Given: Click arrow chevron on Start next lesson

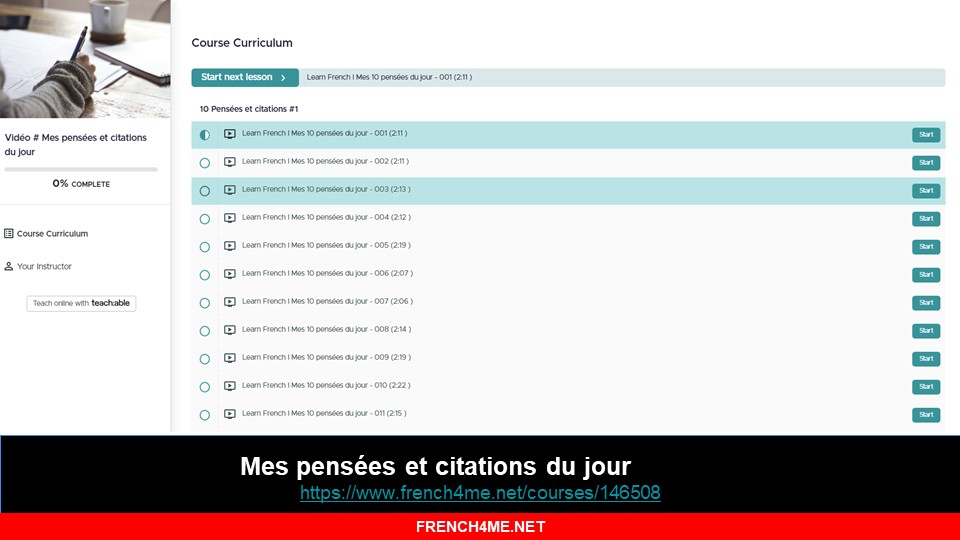Looking at the screenshot, I should (283, 78).
